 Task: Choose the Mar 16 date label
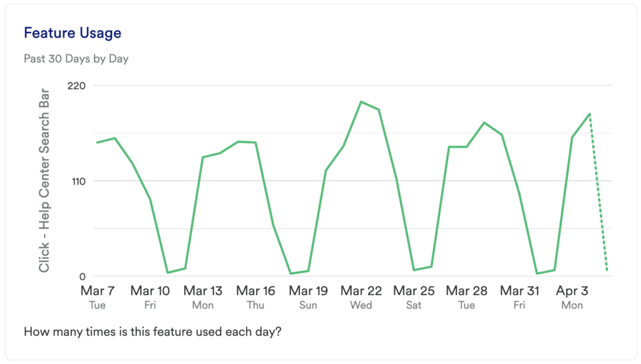[255, 291]
